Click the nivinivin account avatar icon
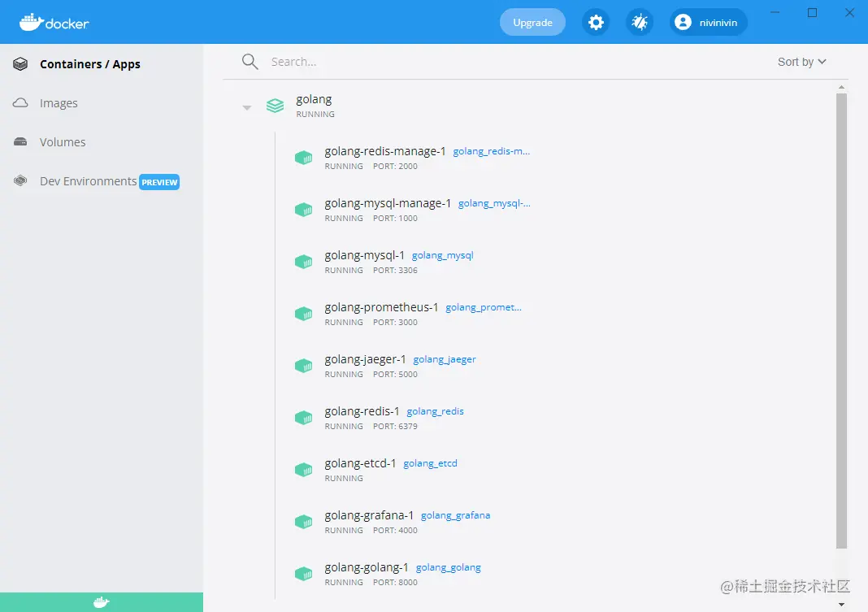Viewport: 868px width, 612px height. coord(684,22)
